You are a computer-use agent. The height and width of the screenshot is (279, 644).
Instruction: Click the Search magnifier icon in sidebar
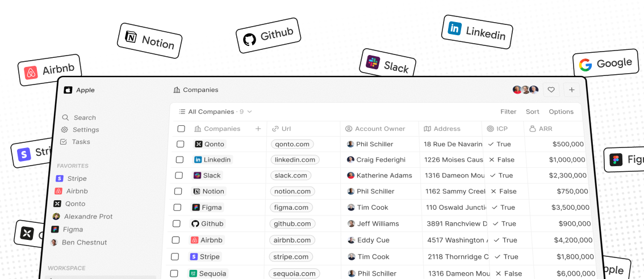[66, 117]
